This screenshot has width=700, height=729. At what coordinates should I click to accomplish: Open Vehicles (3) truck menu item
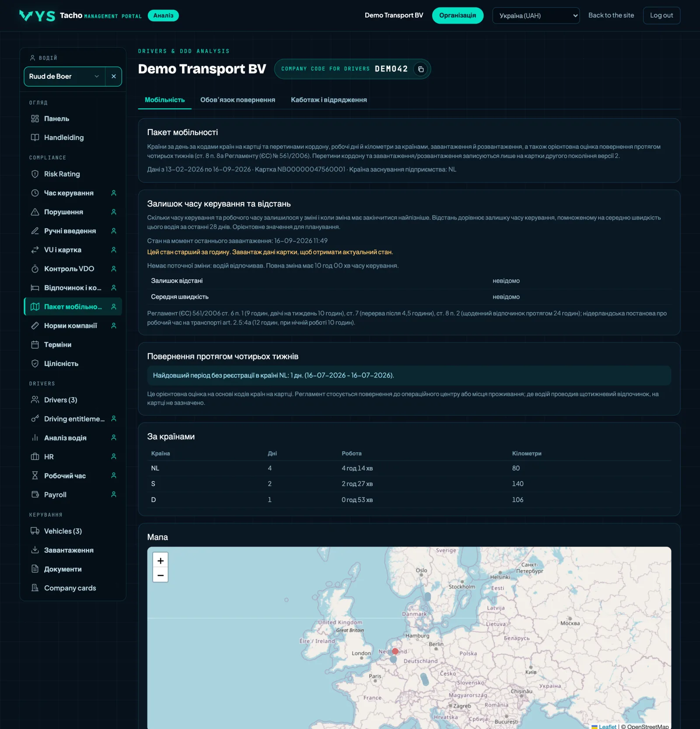pyautogui.click(x=73, y=531)
